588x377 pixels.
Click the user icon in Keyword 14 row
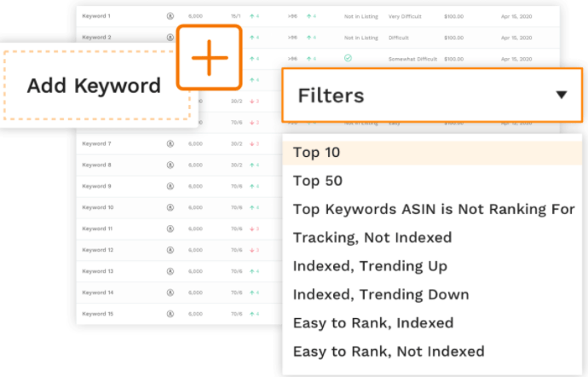(x=170, y=293)
